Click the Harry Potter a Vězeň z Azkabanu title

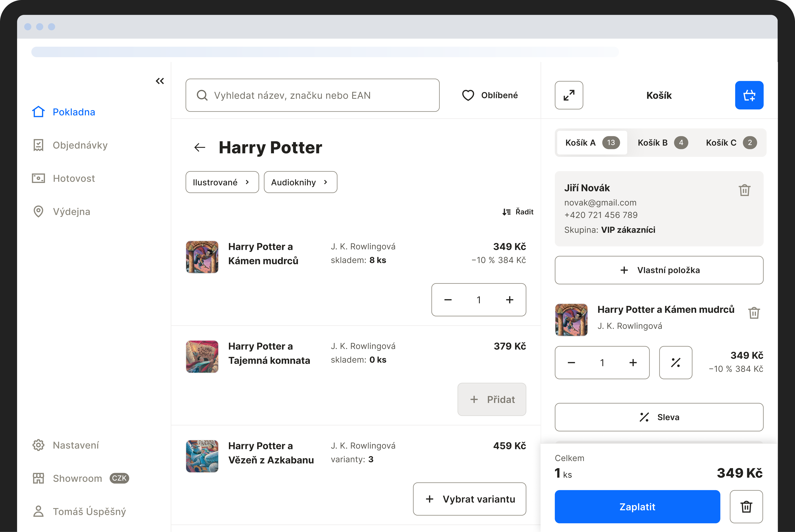pyautogui.click(x=271, y=453)
